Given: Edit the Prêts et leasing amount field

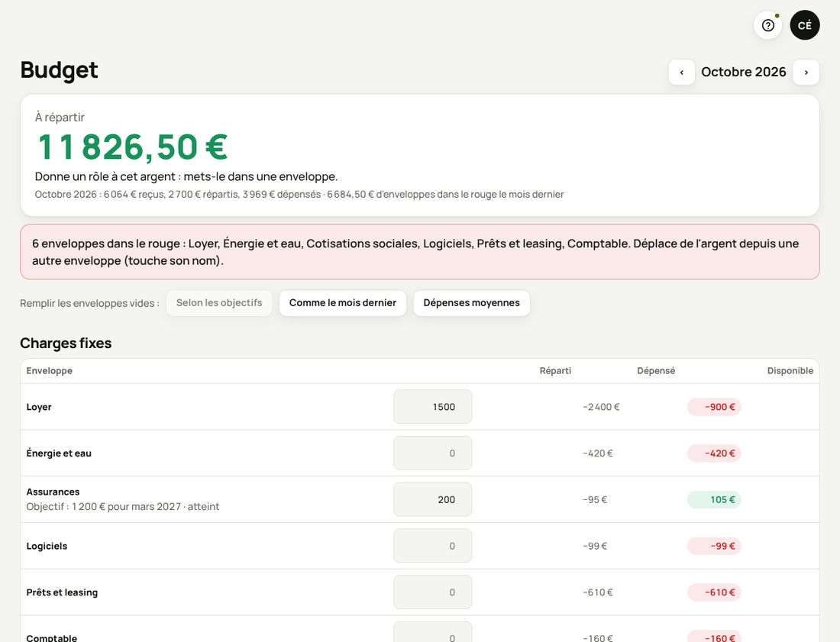Looking at the screenshot, I should (433, 592).
